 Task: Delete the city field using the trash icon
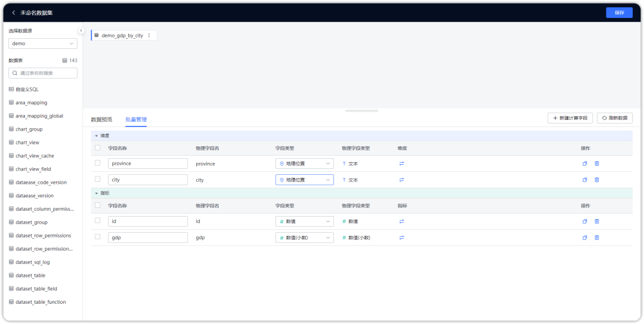coord(596,180)
